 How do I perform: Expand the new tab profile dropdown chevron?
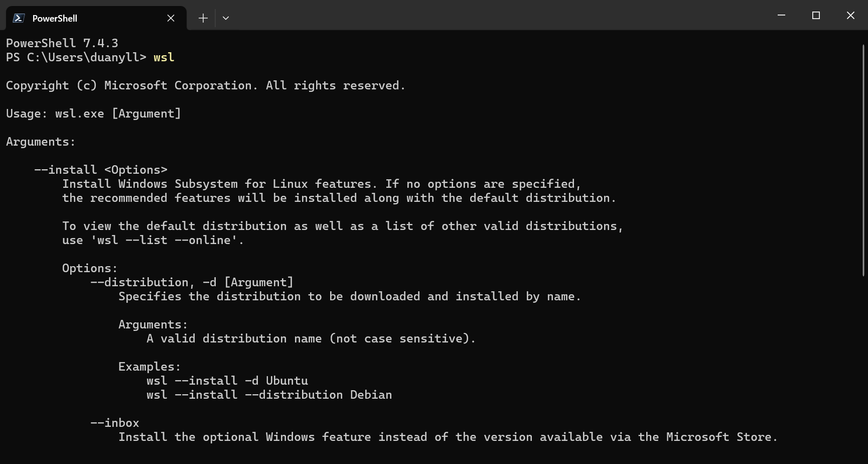tap(226, 18)
